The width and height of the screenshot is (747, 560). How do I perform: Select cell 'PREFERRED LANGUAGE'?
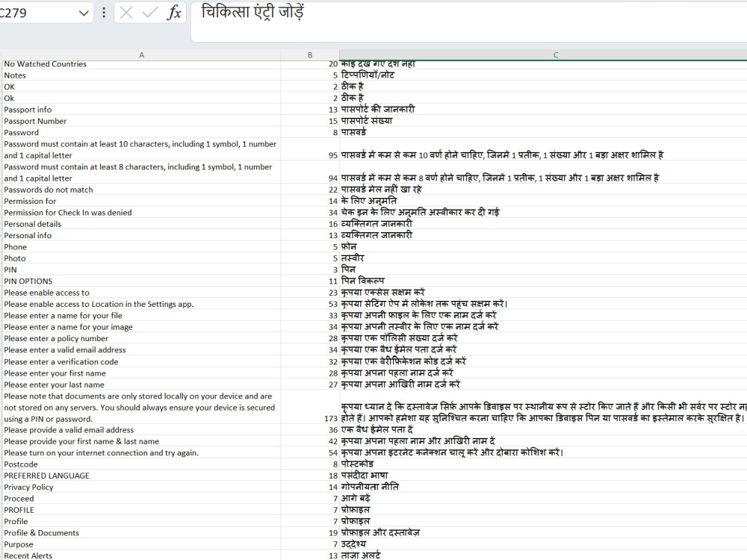(141, 475)
